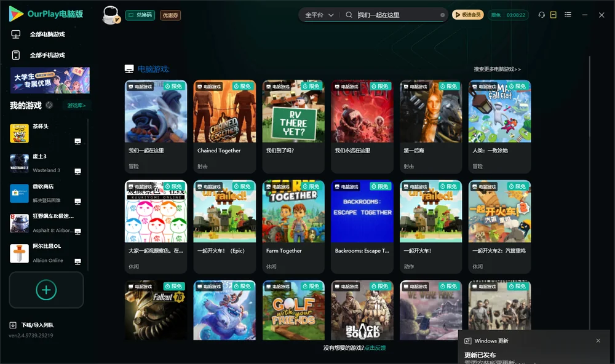Click the search magnifier icon
Screen dimensions: 615x364
click(x=349, y=15)
